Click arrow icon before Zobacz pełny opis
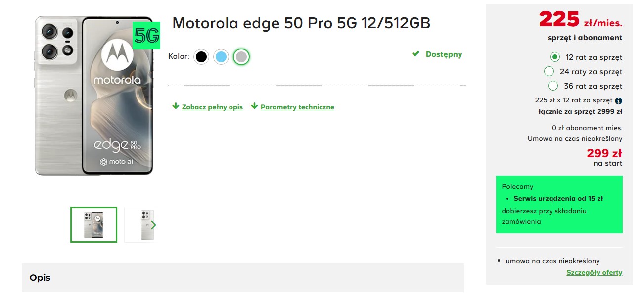The image size is (644, 293). [x=176, y=106]
